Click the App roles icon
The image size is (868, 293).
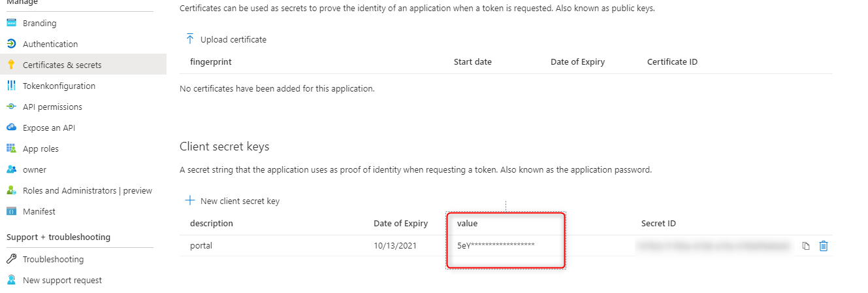coord(11,148)
